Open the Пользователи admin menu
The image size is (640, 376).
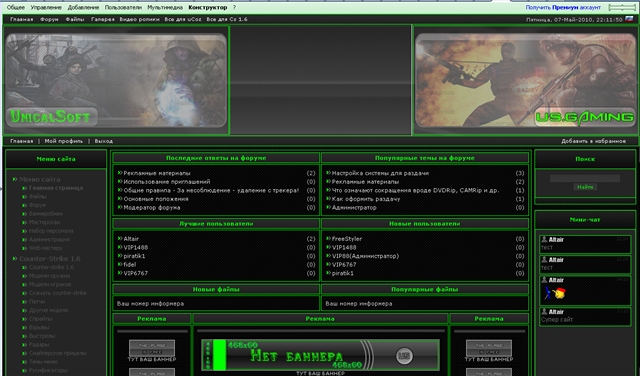pyautogui.click(x=123, y=7)
